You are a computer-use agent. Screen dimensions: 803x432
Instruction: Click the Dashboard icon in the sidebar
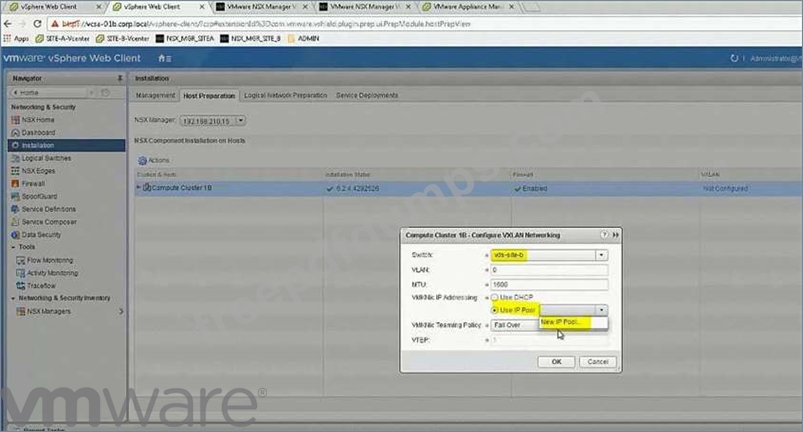pos(15,133)
